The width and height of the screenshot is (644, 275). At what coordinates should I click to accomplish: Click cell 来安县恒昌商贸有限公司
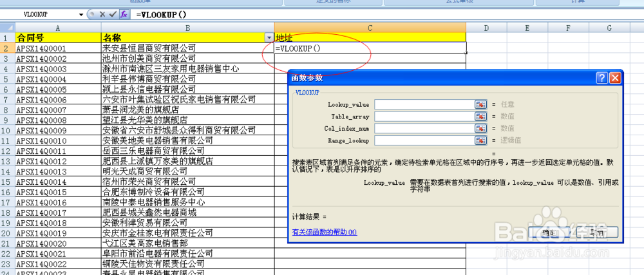[x=187, y=48]
